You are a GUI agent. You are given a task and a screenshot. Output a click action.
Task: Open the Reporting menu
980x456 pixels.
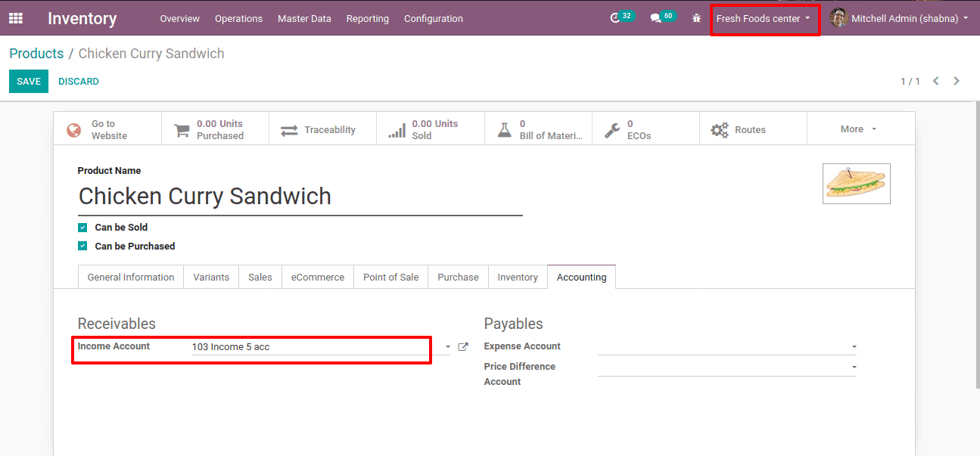point(368,18)
